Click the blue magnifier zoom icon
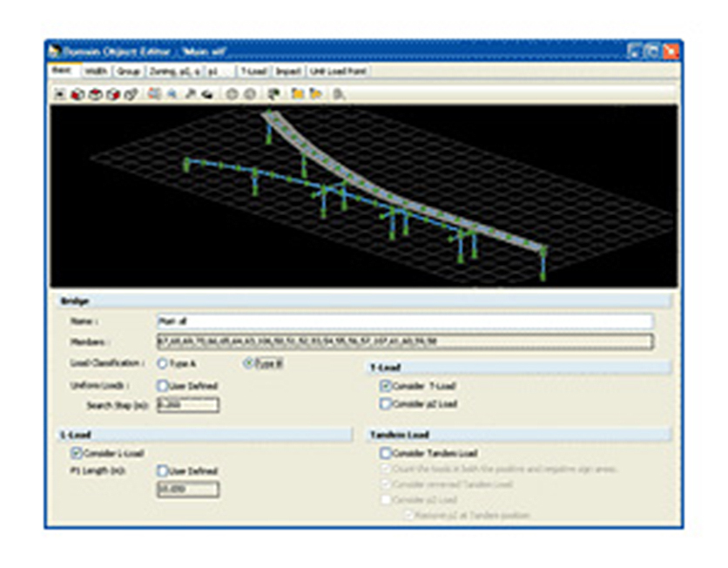 [x=172, y=94]
